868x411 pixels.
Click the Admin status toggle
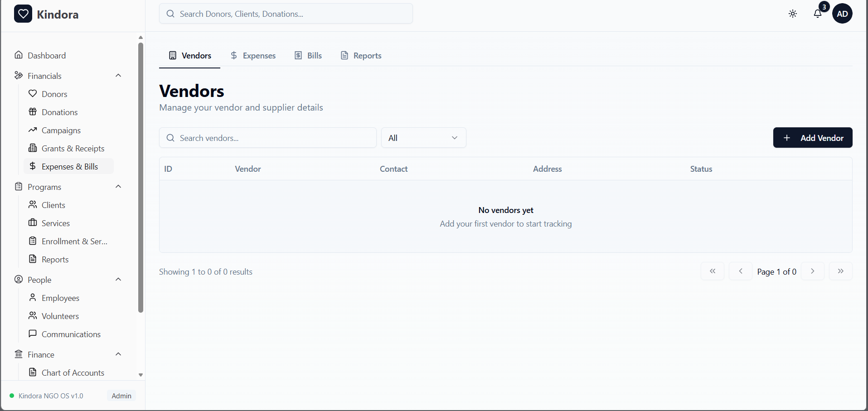121,396
